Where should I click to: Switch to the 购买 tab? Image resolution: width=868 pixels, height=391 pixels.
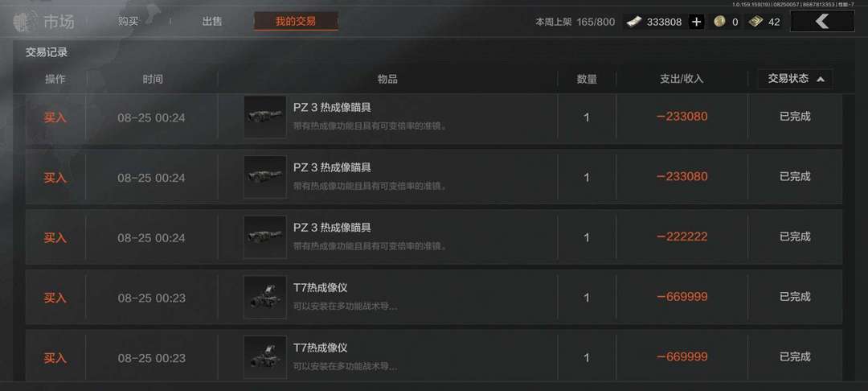pos(128,22)
